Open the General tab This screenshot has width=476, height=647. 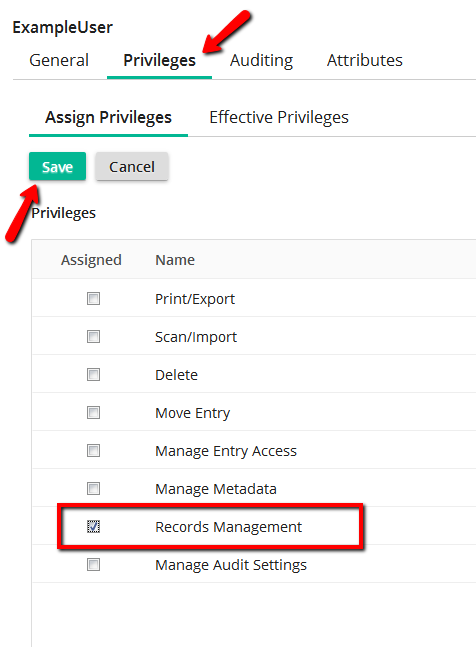point(59,60)
